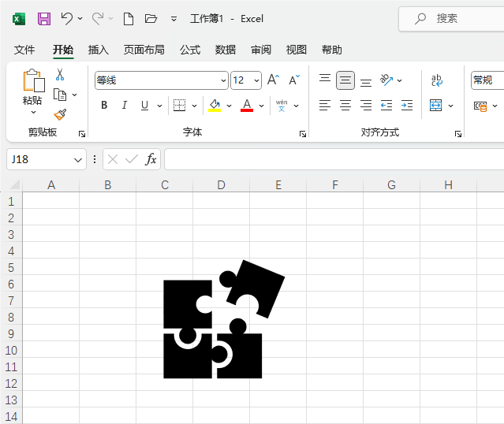Toggle wrap text icon
The width and height of the screenshot is (504, 424).
pos(437,80)
